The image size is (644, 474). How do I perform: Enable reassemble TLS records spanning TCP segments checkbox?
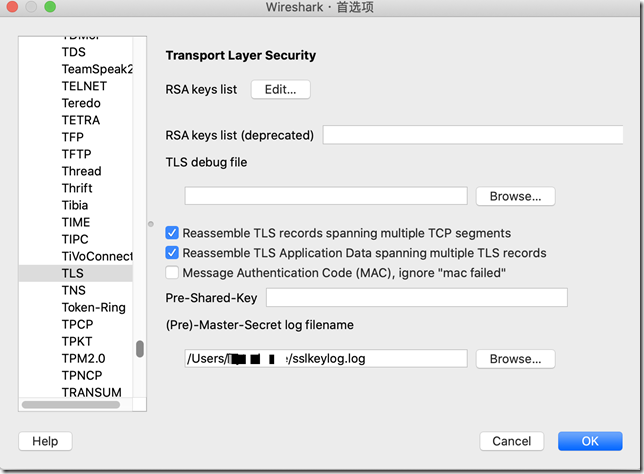pyautogui.click(x=172, y=233)
